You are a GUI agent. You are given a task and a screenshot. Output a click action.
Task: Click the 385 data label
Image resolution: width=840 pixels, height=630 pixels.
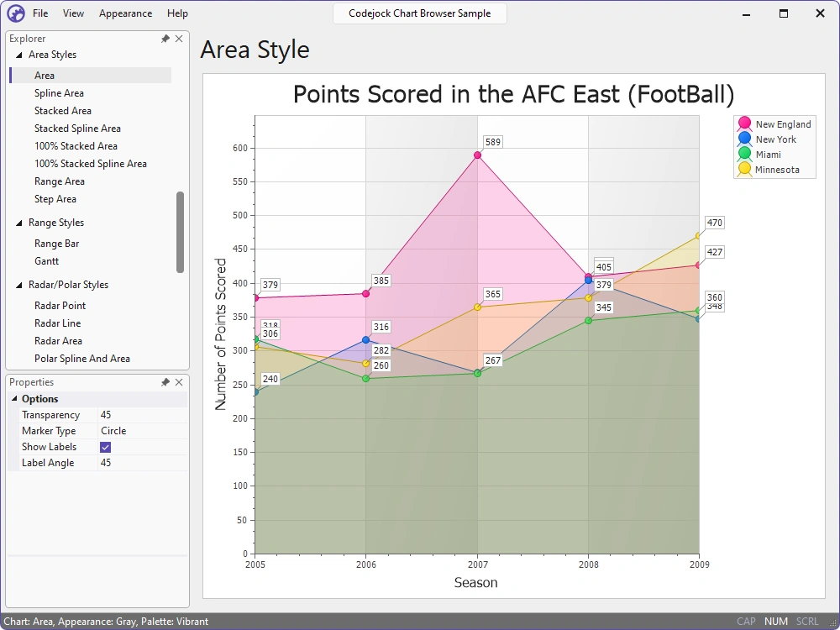coord(381,281)
